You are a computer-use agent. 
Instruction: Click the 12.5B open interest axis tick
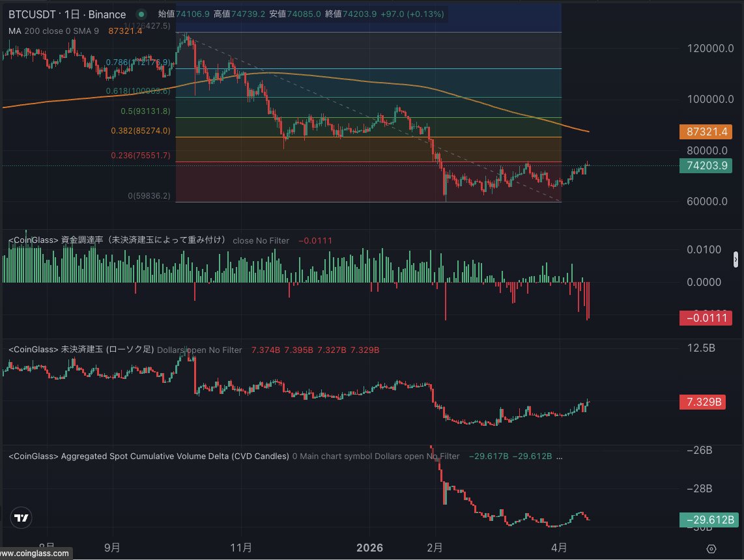pyautogui.click(x=701, y=348)
